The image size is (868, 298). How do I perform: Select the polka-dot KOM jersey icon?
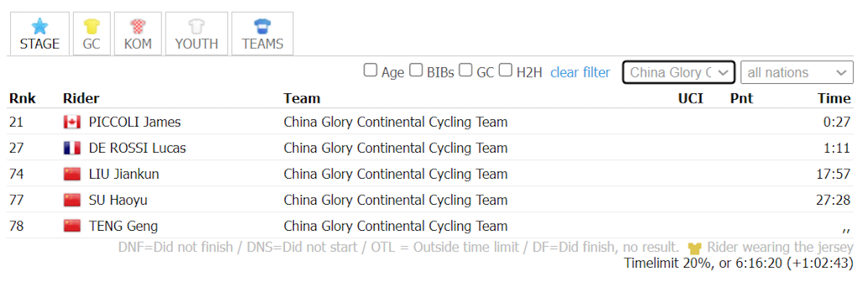point(137,27)
